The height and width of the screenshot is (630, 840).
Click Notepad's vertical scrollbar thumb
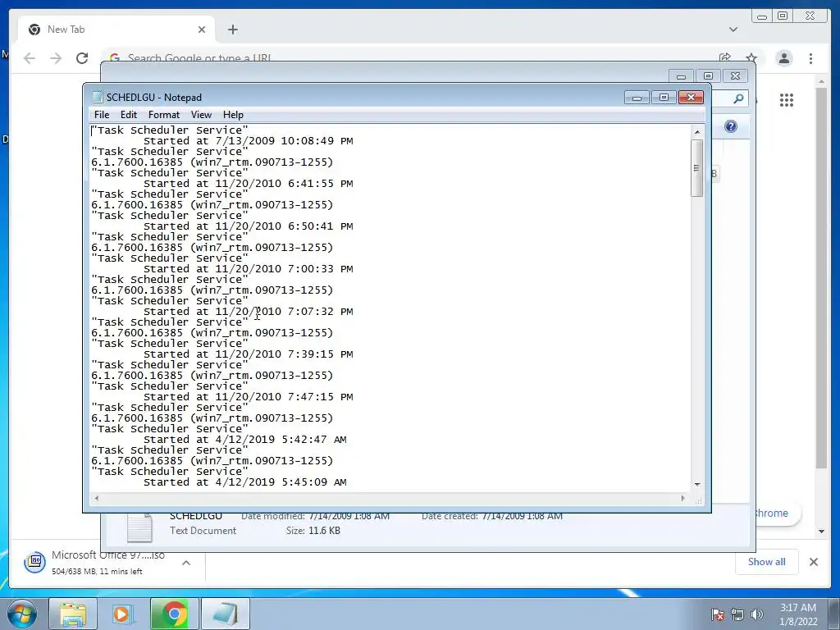tap(697, 167)
